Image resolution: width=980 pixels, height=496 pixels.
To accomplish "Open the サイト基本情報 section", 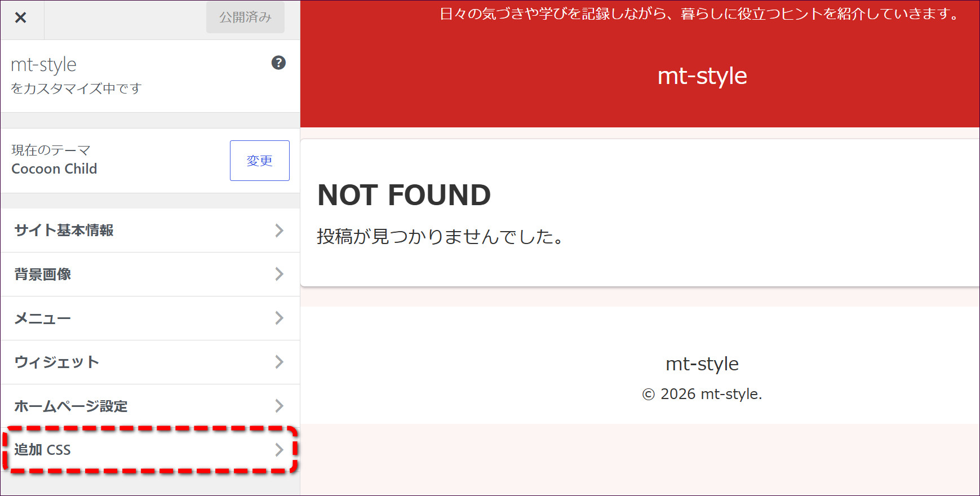I will coord(150,231).
